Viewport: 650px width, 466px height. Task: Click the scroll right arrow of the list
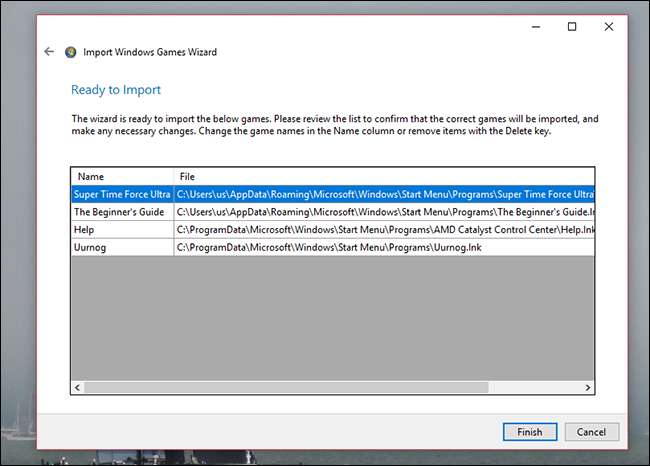pyautogui.click(x=588, y=387)
